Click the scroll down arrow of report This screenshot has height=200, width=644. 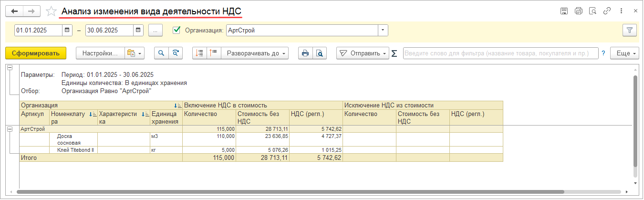coord(635,183)
